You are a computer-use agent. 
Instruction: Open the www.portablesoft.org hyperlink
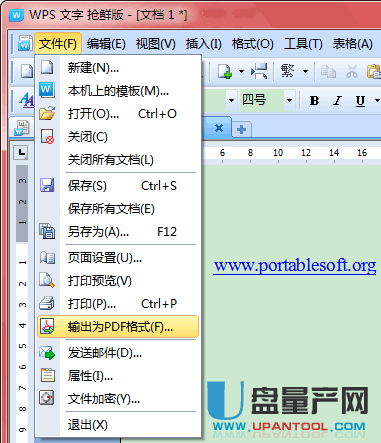[295, 266]
